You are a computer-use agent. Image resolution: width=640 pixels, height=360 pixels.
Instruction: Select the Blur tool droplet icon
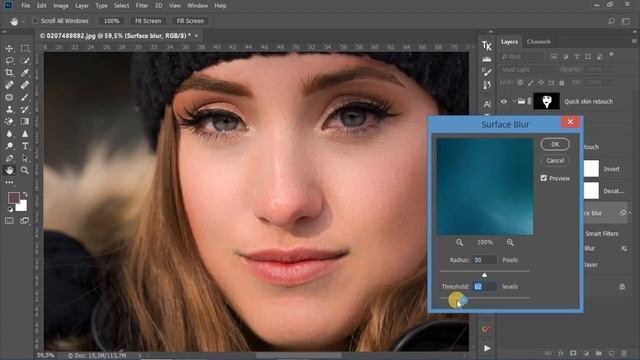[x=9, y=134]
